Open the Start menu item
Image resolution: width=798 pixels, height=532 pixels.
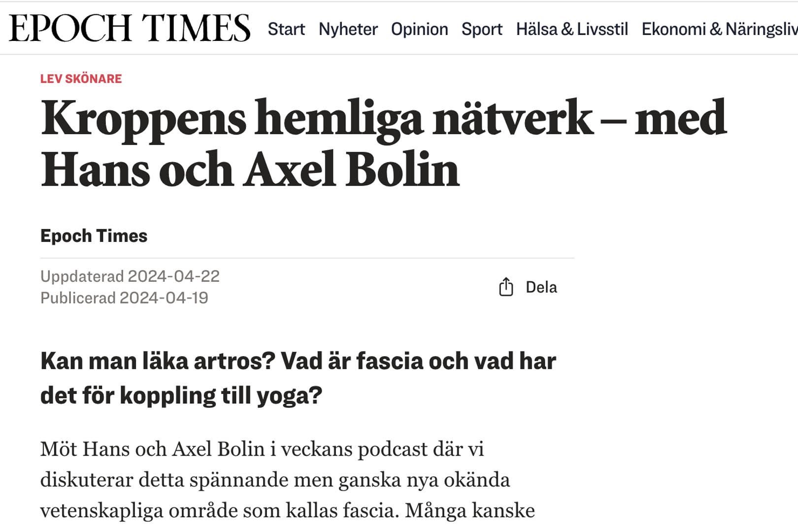click(286, 29)
